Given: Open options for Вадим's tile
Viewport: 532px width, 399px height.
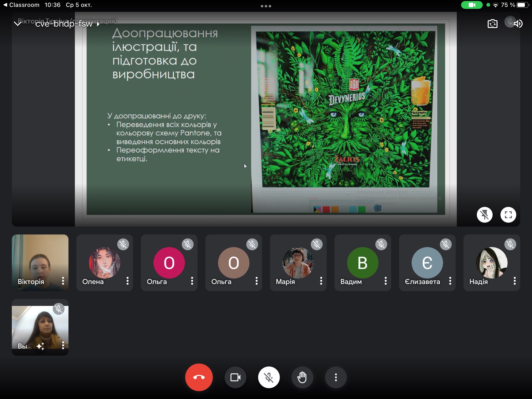Looking at the screenshot, I should click(386, 281).
